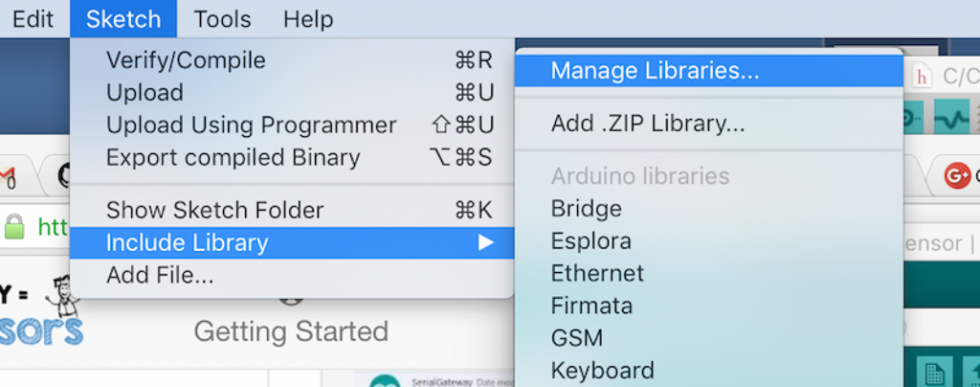
Task: Click the teal waveform pulse icon
Action: point(951,120)
